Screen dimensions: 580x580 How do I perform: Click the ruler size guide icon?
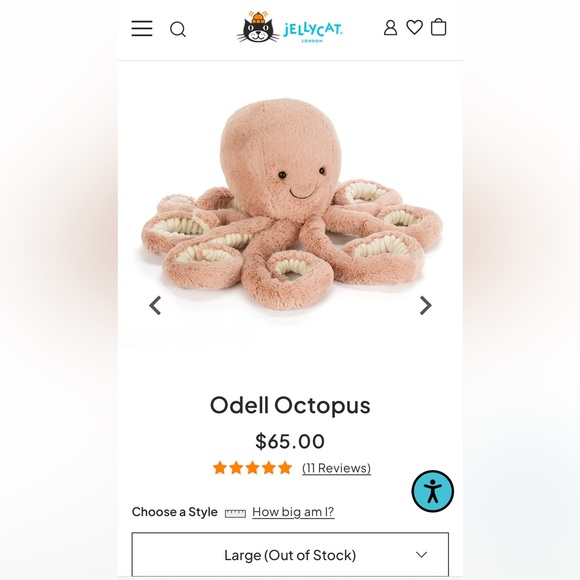point(235,513)
